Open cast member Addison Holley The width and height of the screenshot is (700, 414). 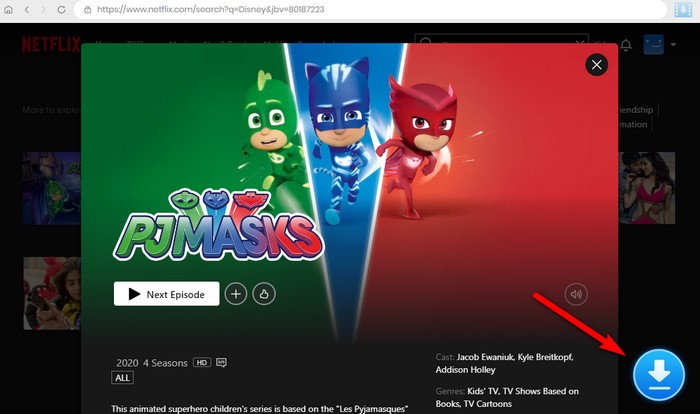coord(465,370)
